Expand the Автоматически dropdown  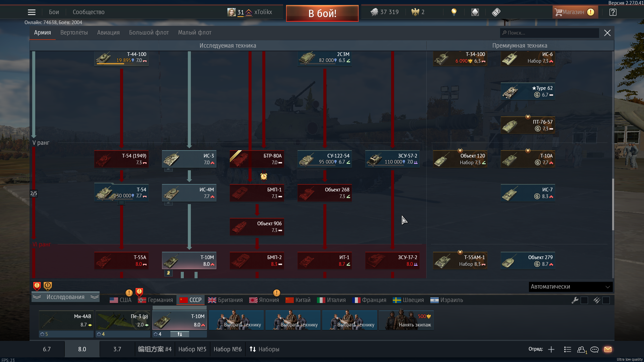click(571, 287)
